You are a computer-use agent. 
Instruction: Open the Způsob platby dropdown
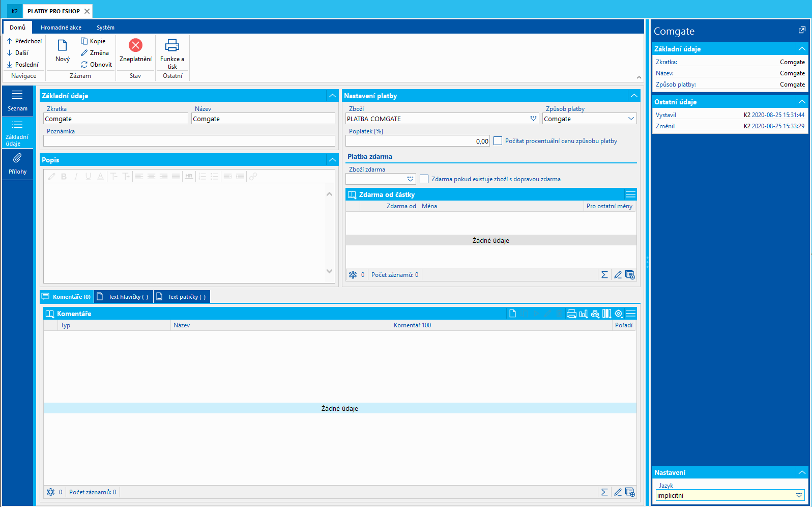631,119
